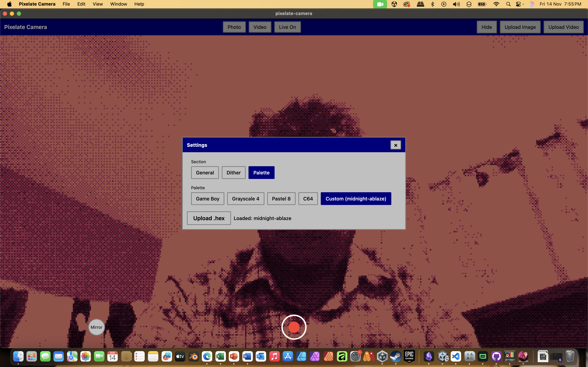Image resolution: width=588 pixels, height=367 pixels.
Task: Click Upload Image in header
Action: (520, 27)
